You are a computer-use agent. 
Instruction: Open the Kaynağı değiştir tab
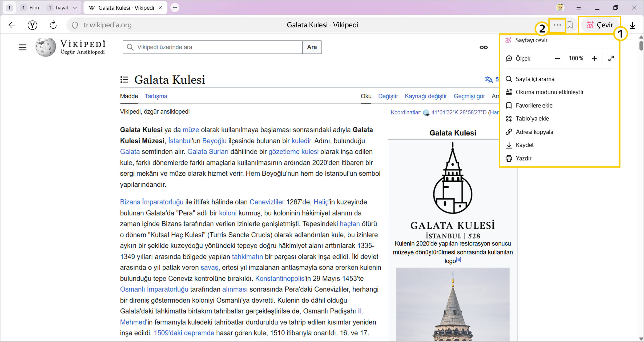[x=426, y=96]
